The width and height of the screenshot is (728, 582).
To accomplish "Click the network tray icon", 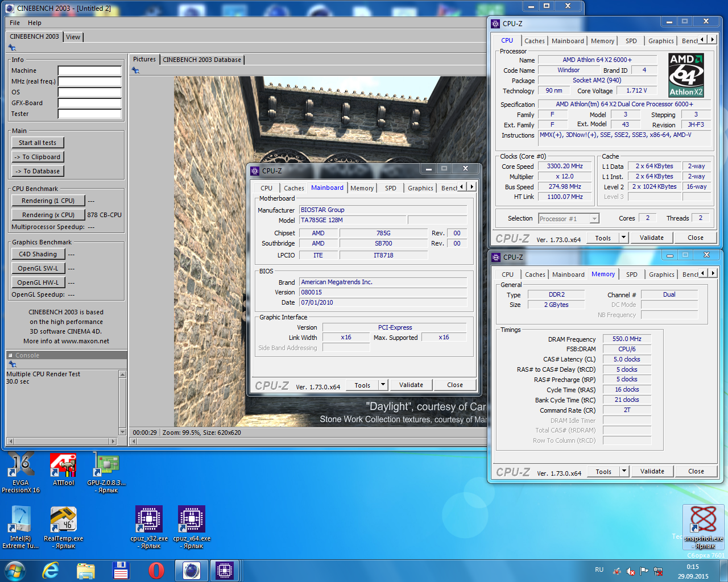I will [x=658, y=571].
